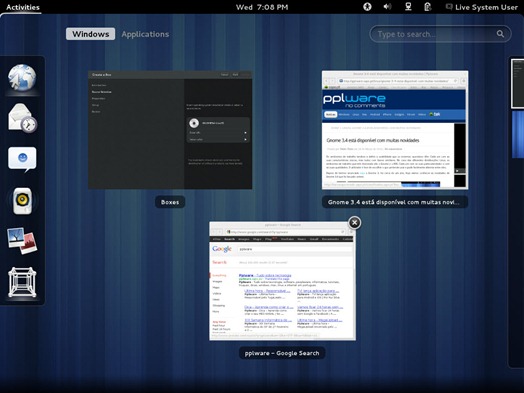Image resolution: width=524 pixels, height=393 pixels.
Task: Launch Rhythmbox speaker icon in dash
Action: tap(22, 201)
